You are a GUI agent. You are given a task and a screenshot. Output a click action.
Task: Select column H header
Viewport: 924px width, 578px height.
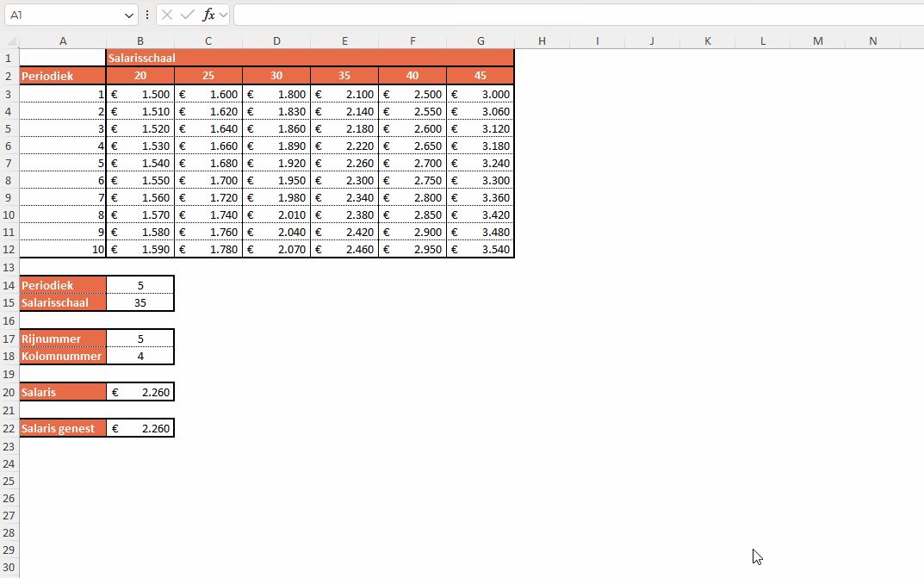tap(542, 40)
